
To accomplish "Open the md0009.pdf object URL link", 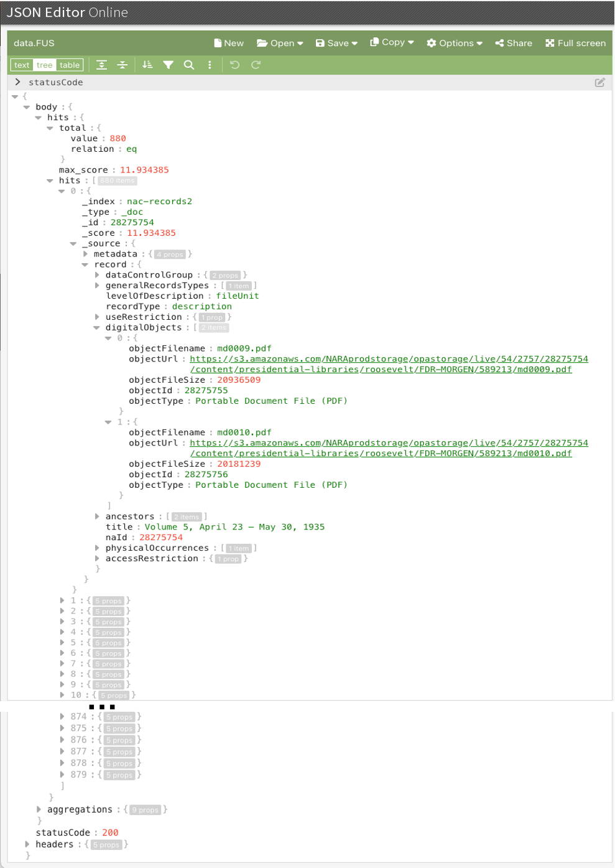I will point(389,359).
